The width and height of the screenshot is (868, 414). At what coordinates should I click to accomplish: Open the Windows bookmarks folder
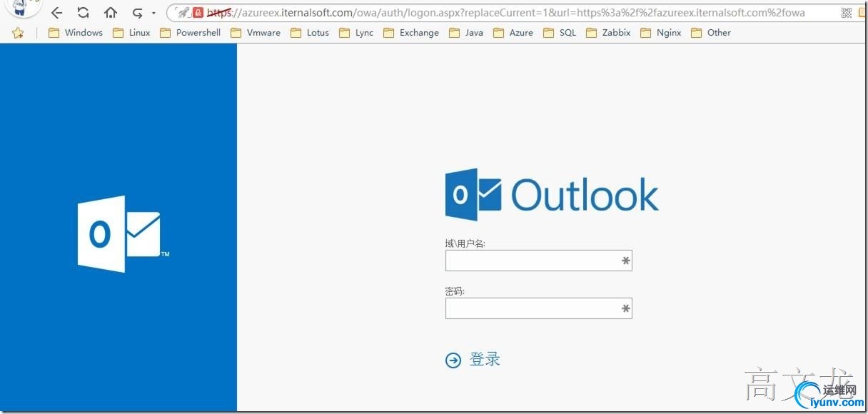tap(75, 33)
